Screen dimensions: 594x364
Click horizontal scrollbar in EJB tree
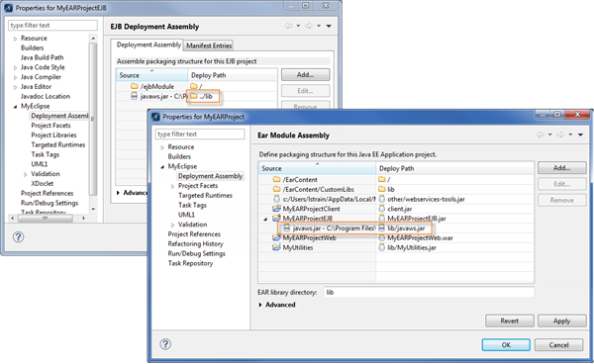point(45,218)
